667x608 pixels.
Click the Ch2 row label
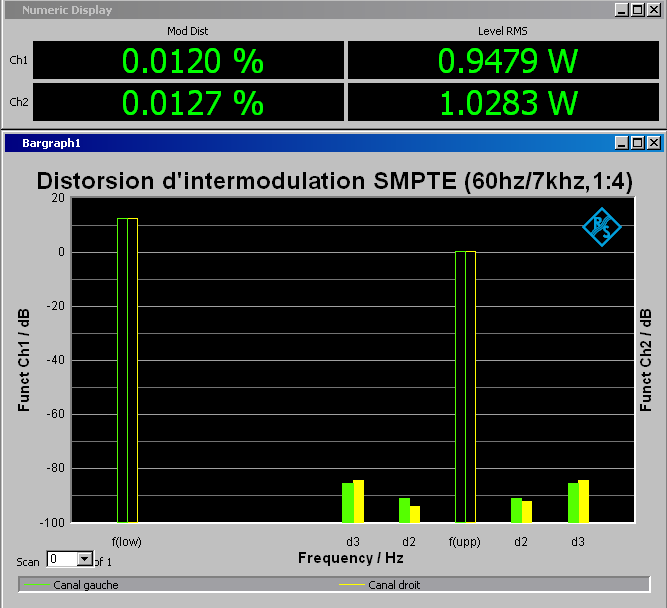coord(18,102)
